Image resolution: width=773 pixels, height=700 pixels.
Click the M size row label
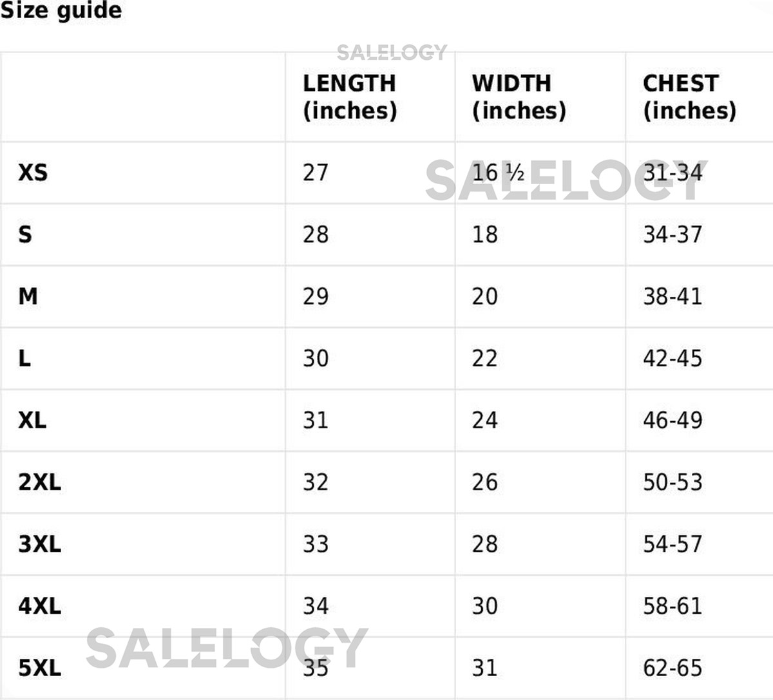pyautogui.click(x=28, y=296)
